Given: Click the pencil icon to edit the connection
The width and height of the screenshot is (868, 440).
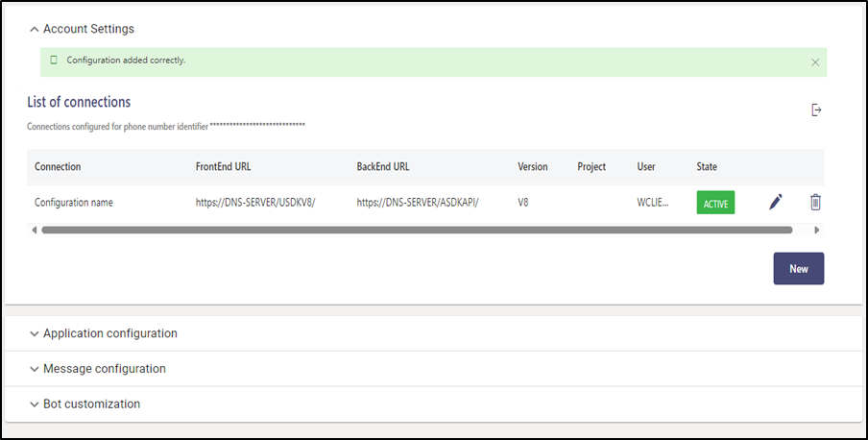Looking at the screenshot, I should pos(776,202).
